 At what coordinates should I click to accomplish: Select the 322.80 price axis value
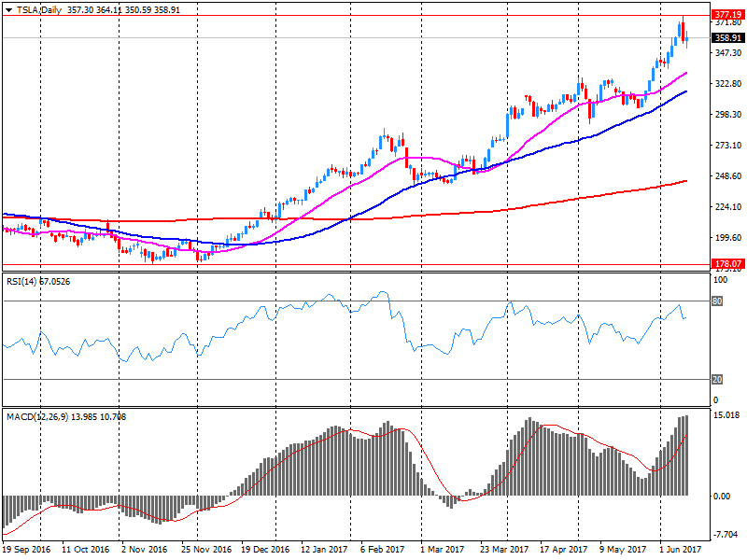point(728,83)
